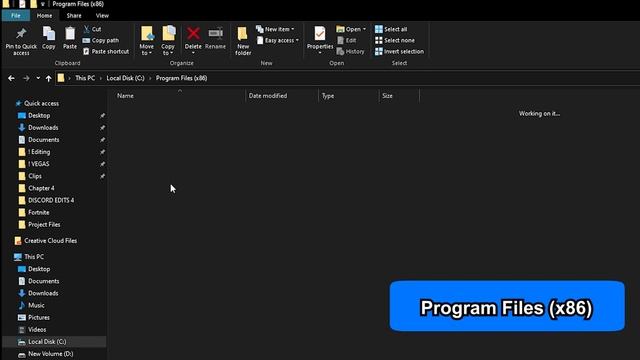Open the Delete dropdown arrow

(193, 53)
